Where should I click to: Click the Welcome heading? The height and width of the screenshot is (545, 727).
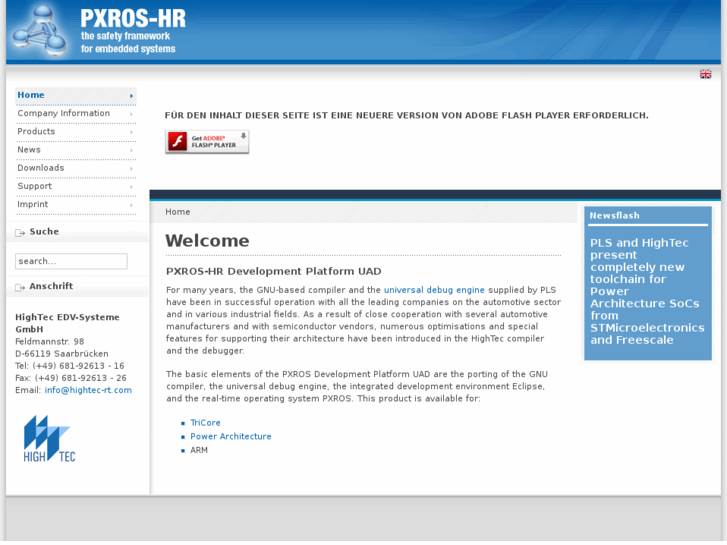click(207, 241)
